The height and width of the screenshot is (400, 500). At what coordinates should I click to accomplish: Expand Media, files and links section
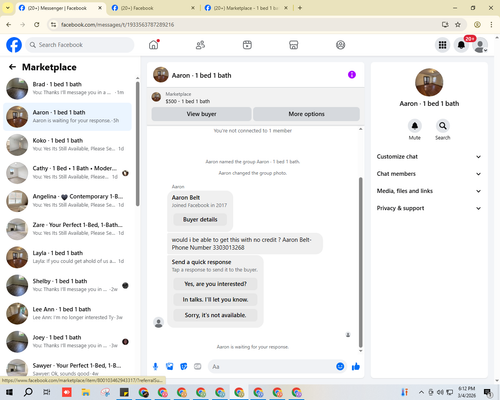[x=429, y=191]
